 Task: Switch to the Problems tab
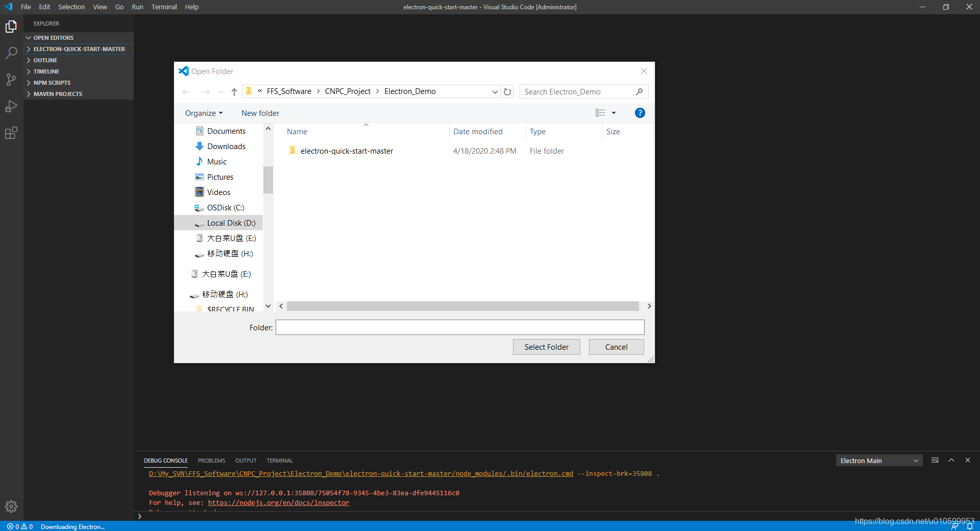coord(211,461)
